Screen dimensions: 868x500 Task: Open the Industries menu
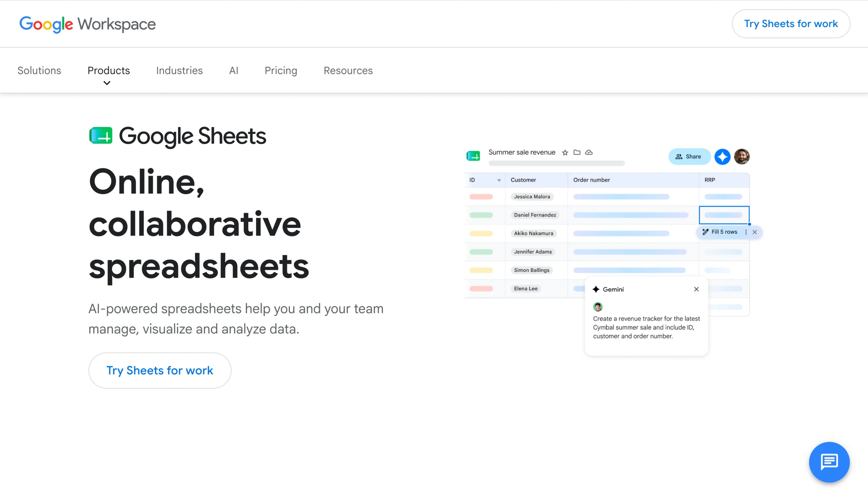click(x=179, y=70)
